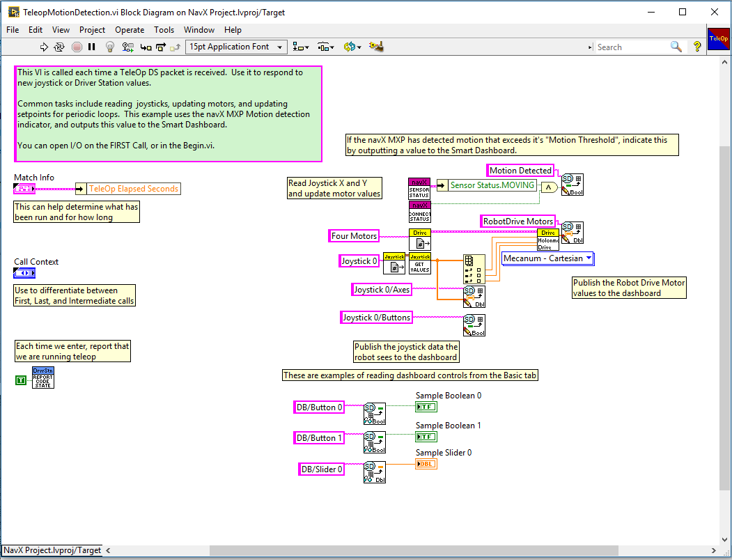This screenshot has height=560, width=732.
Task: Abort execution with the stop button
Action: pos(77,47)
